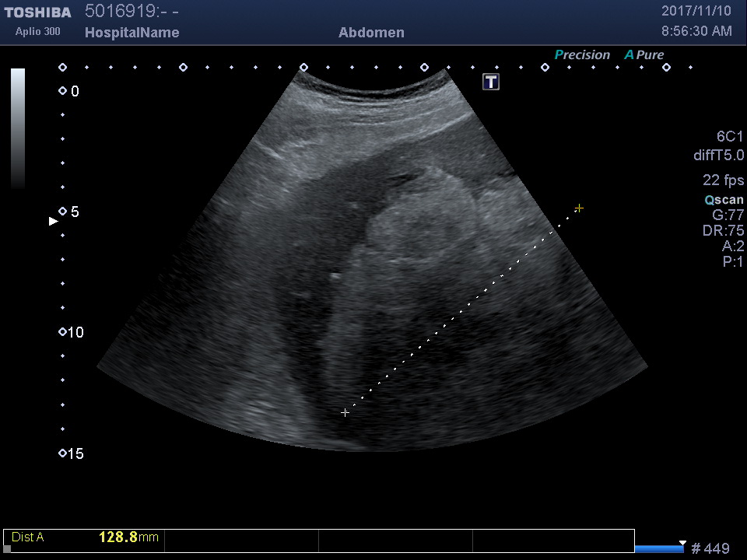The height and width of the screenshot is (560, 747).
Task: Click the depth scale marker at 15
Action: click(63, 453)
